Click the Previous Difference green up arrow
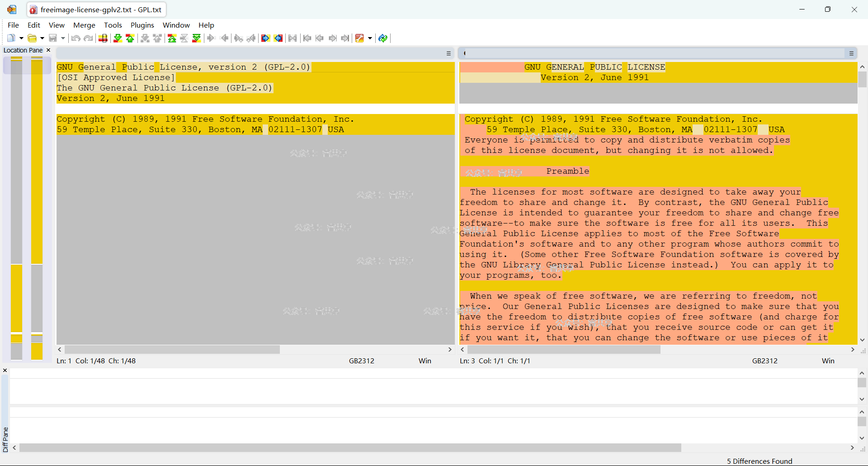Image resolution: width=868 pixels, height=466 pixels. (x=130, y=38)
